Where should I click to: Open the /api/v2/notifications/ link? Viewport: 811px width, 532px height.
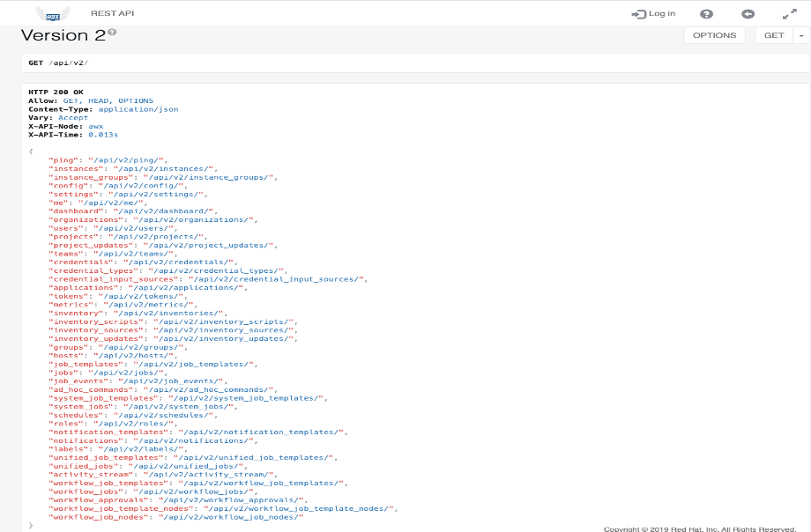tap(193, 440)
